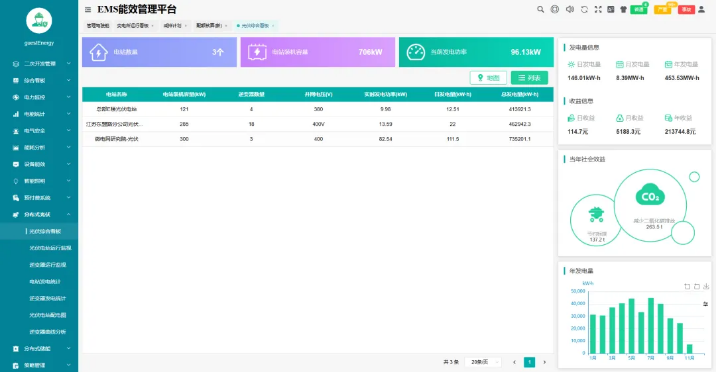717x372 pixels.
Task: Click the calendar icon beside 月发电量
Action: point(620,64)
